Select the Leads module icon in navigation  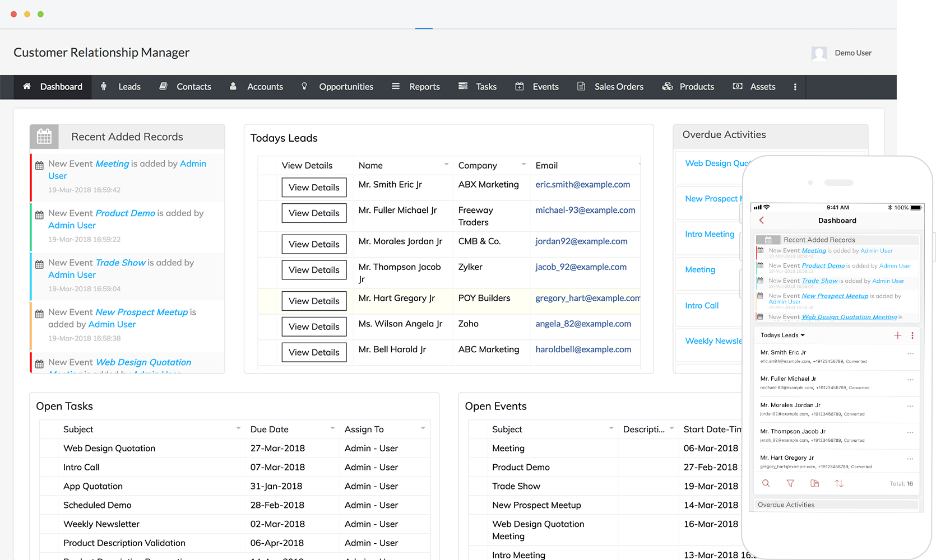click(x=104, y=87)
